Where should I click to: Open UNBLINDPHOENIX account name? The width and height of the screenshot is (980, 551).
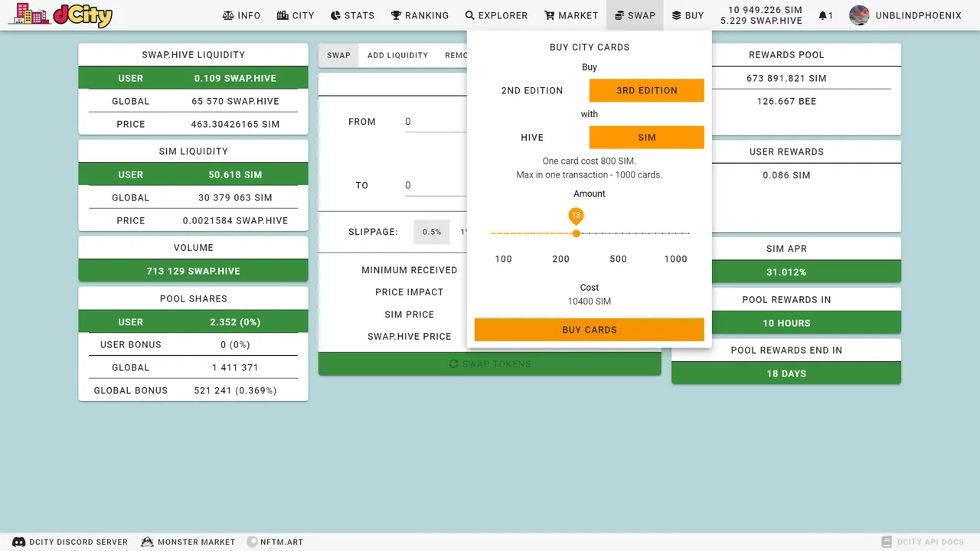point(918,15)
